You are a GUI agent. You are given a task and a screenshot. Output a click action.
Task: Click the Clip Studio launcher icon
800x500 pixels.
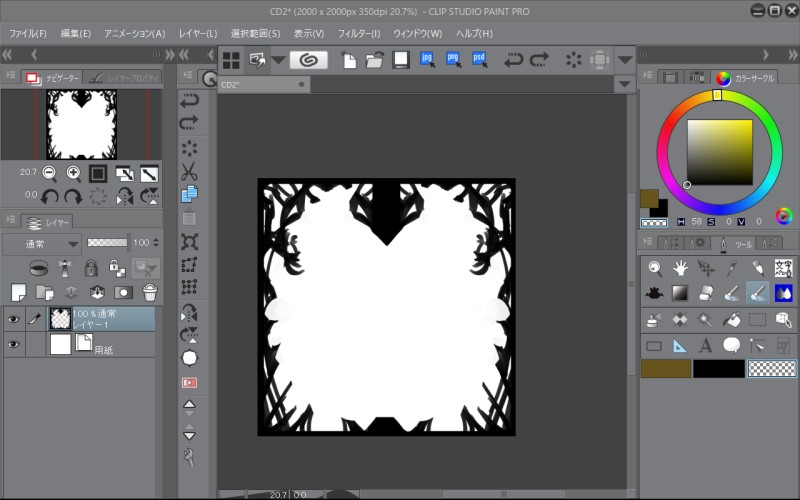309,60
